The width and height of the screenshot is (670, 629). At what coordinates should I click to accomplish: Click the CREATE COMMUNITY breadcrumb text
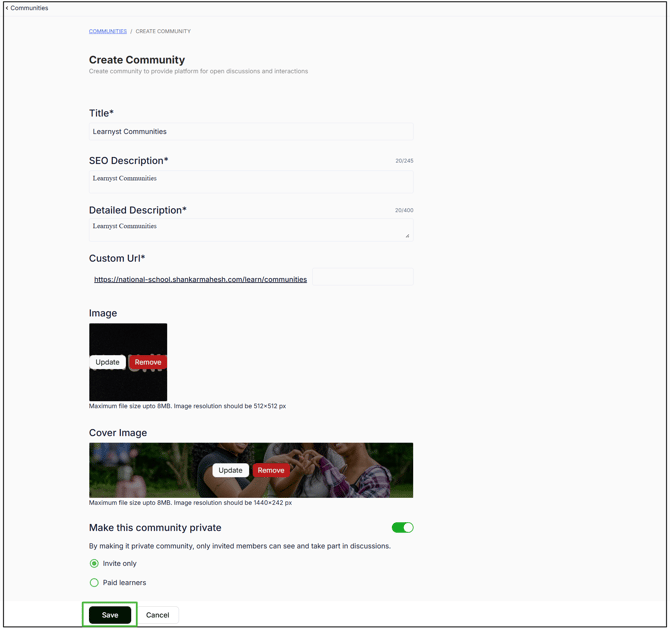pyautogui.click(x=163, y=31)
